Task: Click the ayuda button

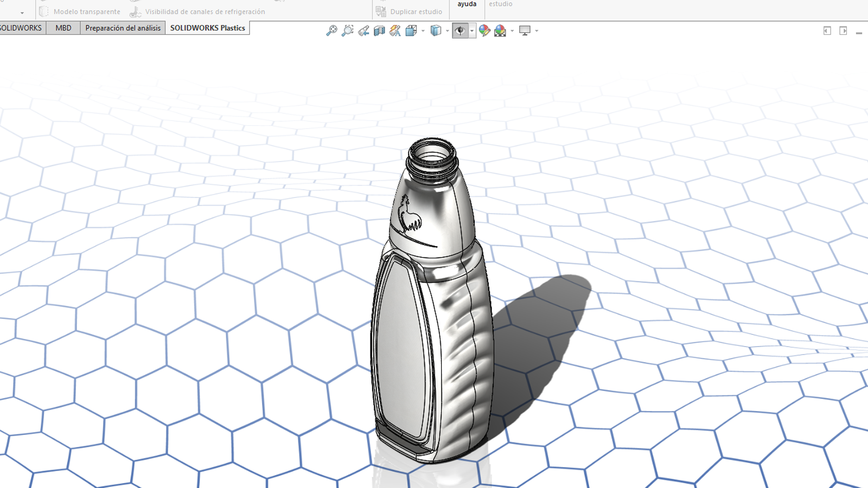Action: click(467, 4)
